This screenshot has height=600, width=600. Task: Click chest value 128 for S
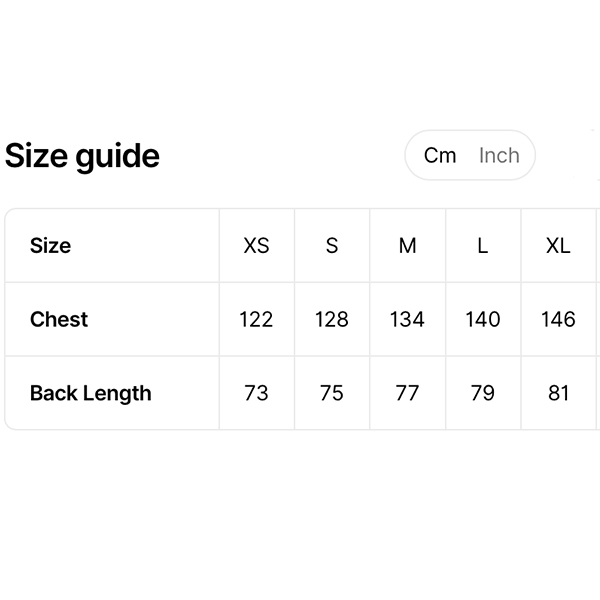point(332,320)
